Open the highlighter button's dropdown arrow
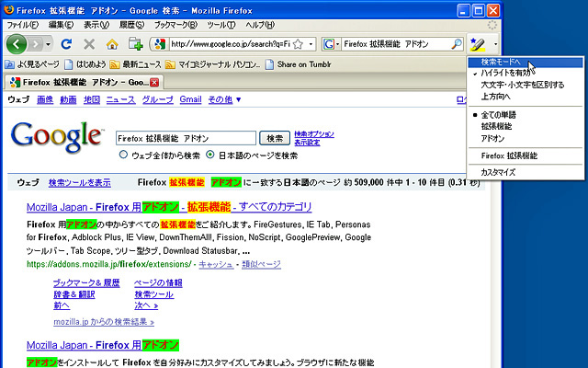Screen dimensions: 588x368 pos(495,44)
